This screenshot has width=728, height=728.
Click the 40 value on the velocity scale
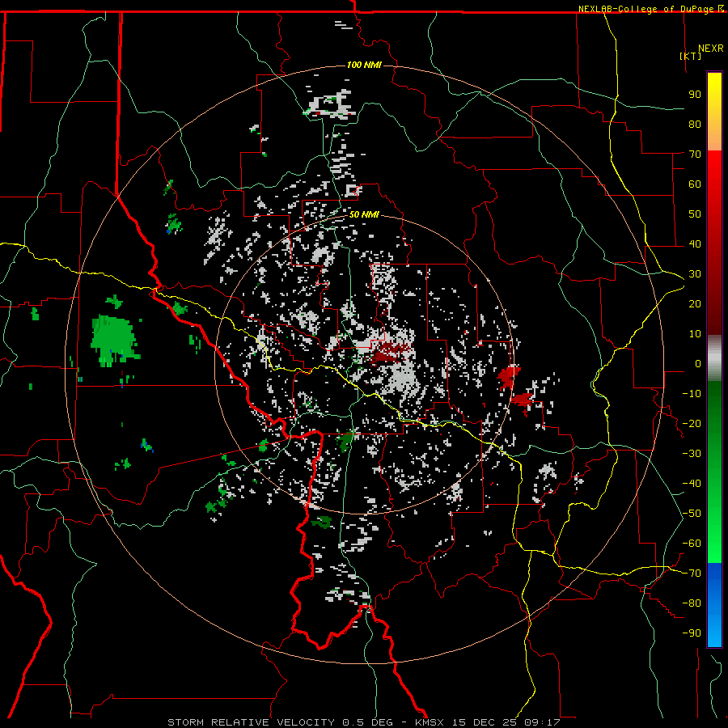(x=695, y=243)
